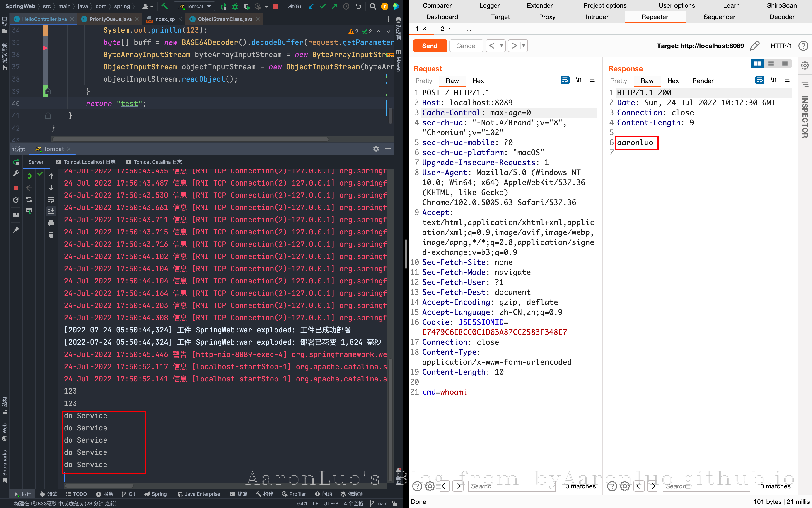The width and height of the screenshot is (812, 508).
Task: Open Run panel settings gear icon
Action: (x=376, y=149)
